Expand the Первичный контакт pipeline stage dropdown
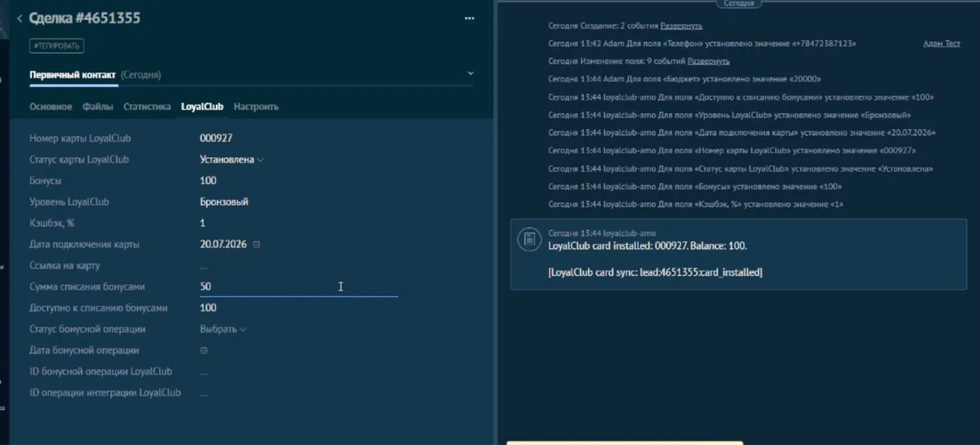The image size is (980, 445). point(470,73)
